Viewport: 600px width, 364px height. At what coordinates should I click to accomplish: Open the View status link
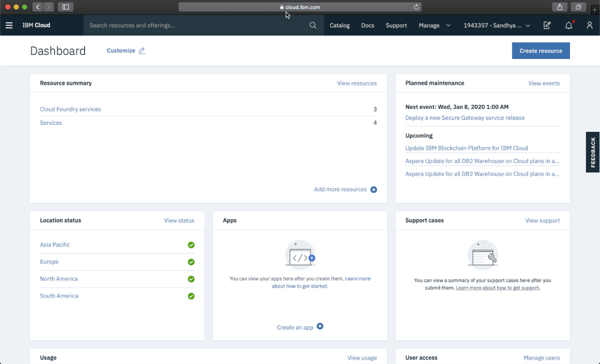pos(179,220)
